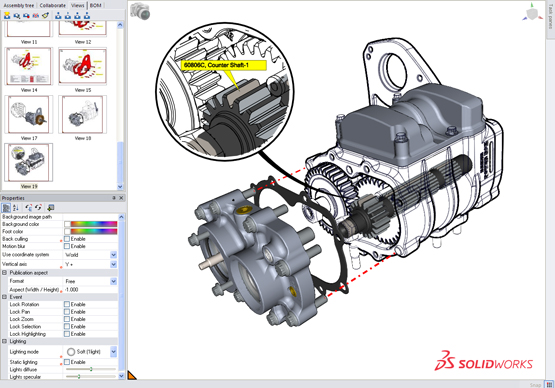The image size is (555, 388).
Task: Enable the Motion blur checkbox
Action: point(67,246)
